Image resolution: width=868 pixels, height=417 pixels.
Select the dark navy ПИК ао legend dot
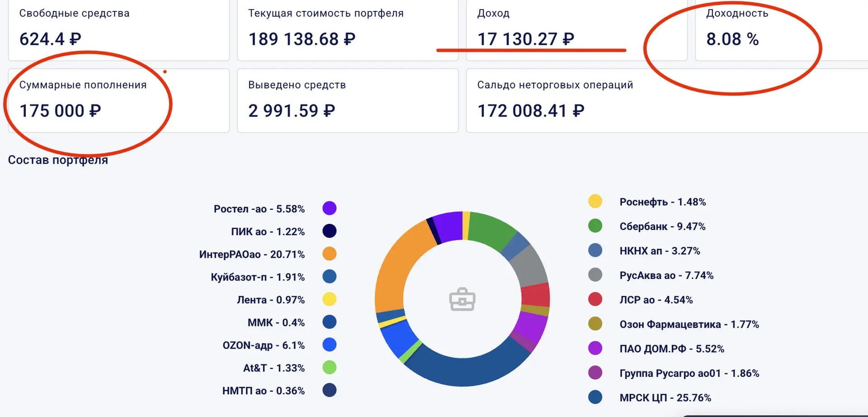[x=330, y=231]
